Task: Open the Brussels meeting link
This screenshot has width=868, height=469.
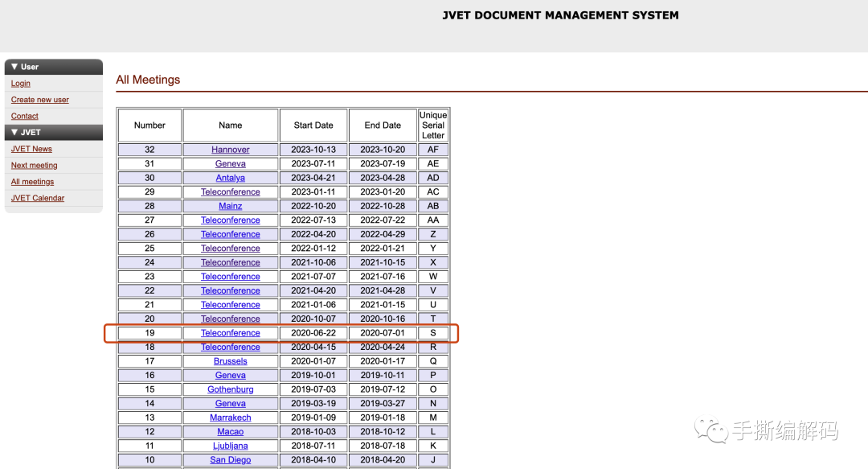Action: (x=231, y=361)
